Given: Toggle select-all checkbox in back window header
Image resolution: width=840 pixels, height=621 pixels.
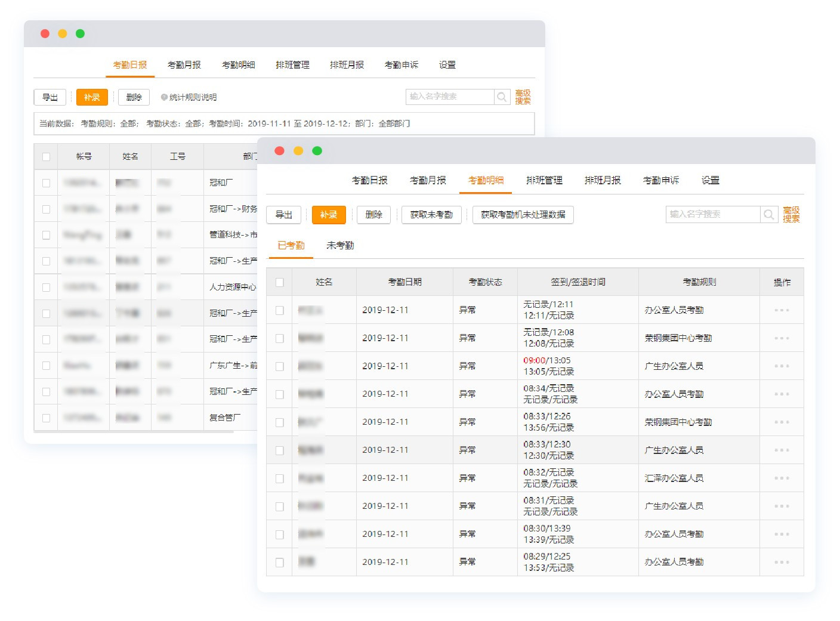Looking at the screenshot, I should coord(46,157).
